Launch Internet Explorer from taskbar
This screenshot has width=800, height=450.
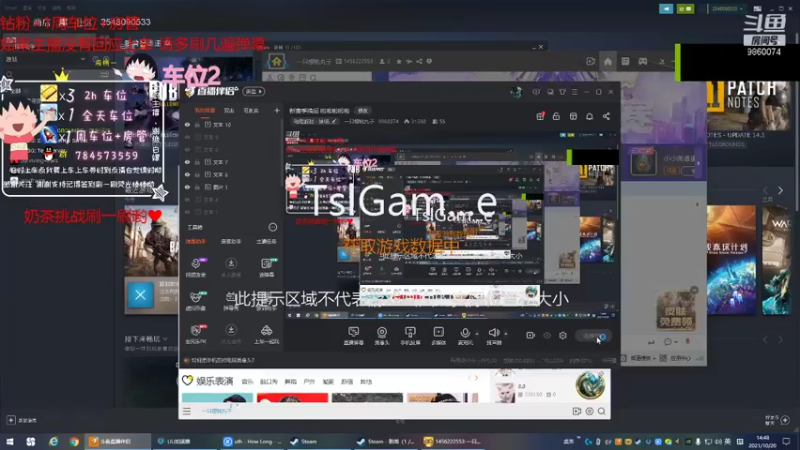coord(53,441)
